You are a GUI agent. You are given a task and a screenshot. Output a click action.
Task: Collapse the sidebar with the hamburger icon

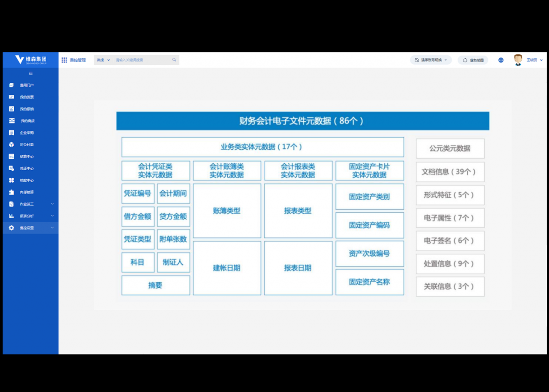(x=30, y=73)
